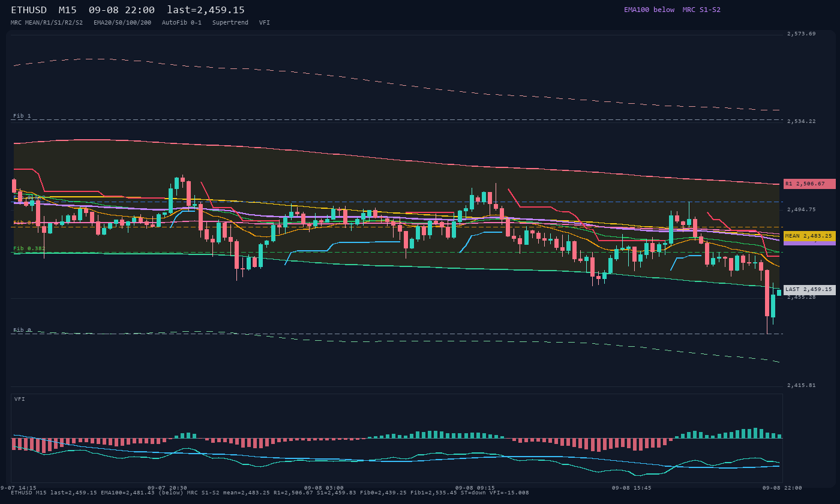Click the 09-08 03:00 time axis label
This screenshot has height=504, width=840.
point(324,488)
